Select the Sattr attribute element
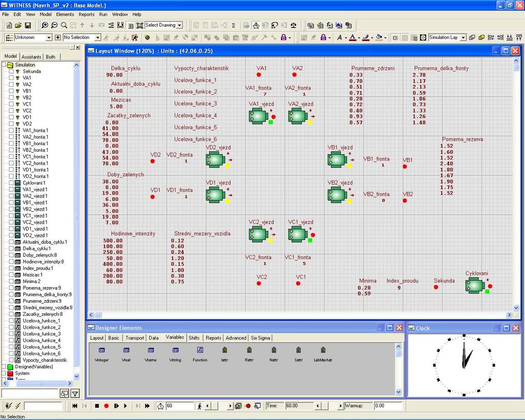 click(298, 350)
